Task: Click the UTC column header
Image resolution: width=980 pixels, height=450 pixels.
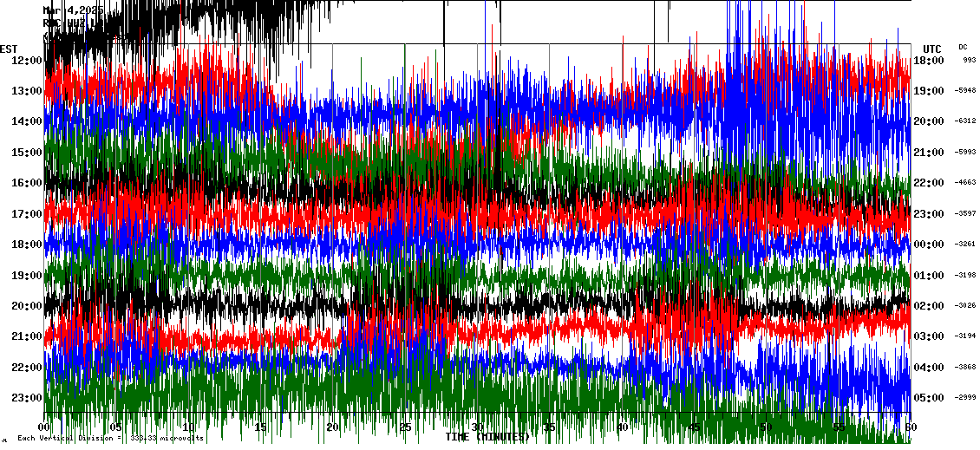Action: (x=931, y=49)
